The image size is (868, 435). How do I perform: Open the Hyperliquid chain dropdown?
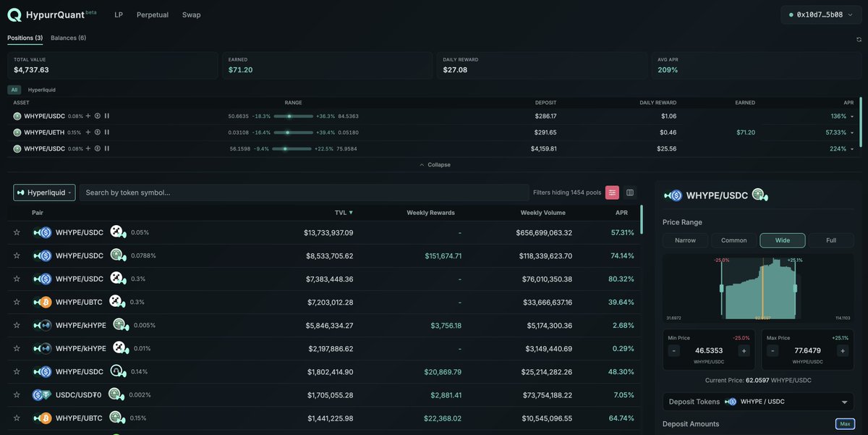pos(44,193)
